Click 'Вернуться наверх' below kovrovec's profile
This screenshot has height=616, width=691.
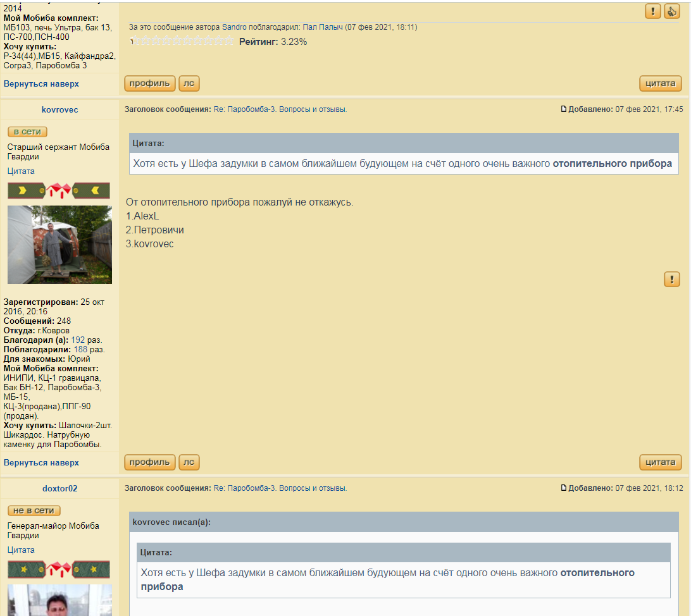(41, 462)
